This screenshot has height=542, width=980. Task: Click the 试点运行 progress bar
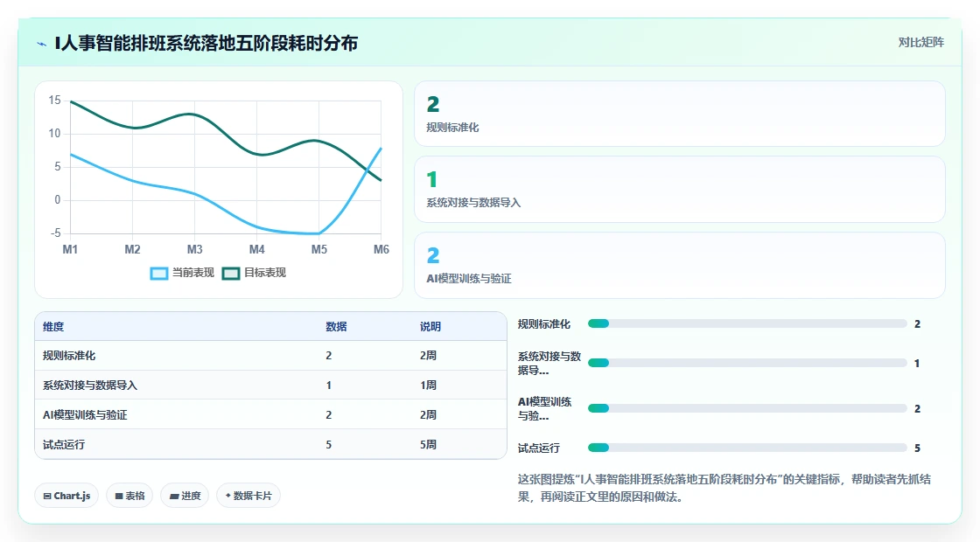pos(747,448)
